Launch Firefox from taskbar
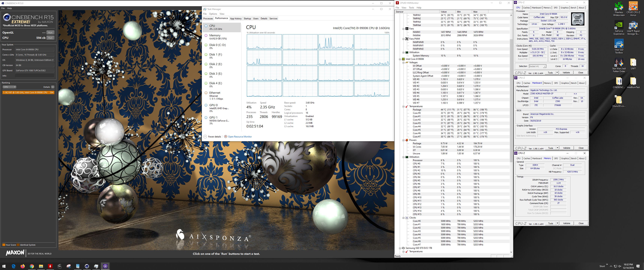 coord(23,266)
